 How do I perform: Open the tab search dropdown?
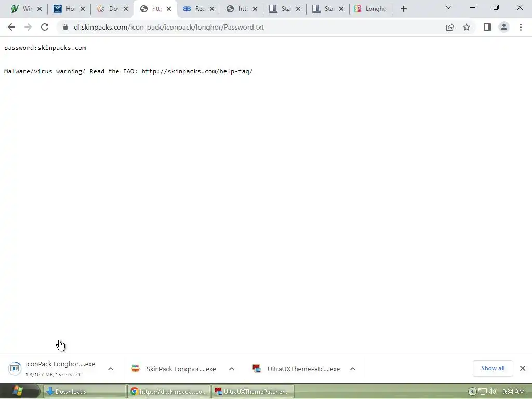point(448,7)
